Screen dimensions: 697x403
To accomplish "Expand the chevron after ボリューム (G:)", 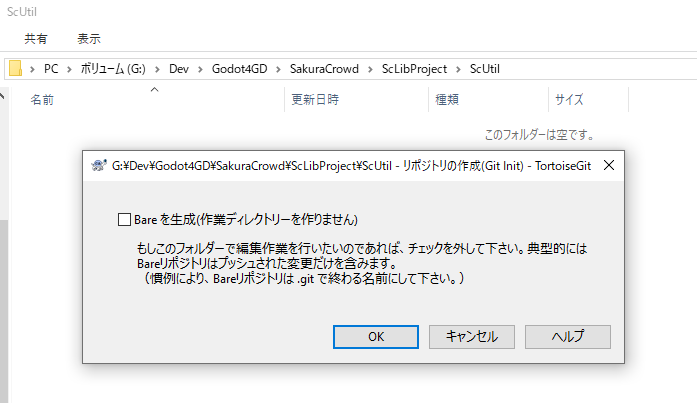I will (157, 69).
